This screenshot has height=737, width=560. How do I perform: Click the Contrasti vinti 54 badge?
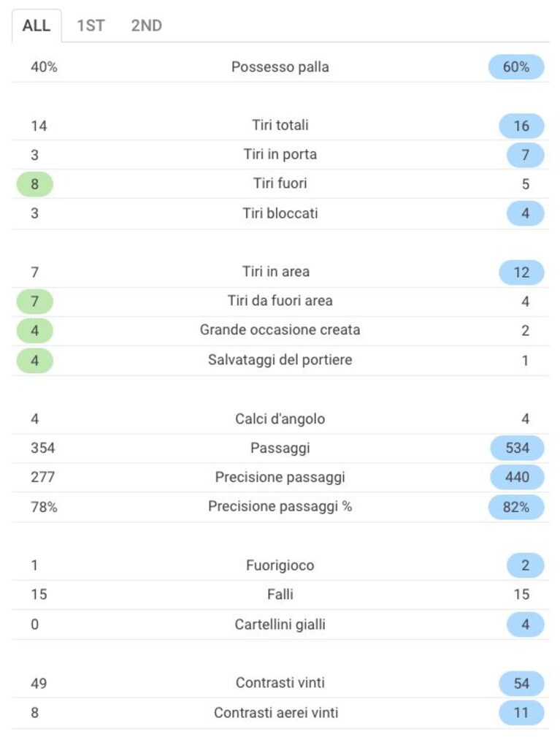(x=521, y=684)
